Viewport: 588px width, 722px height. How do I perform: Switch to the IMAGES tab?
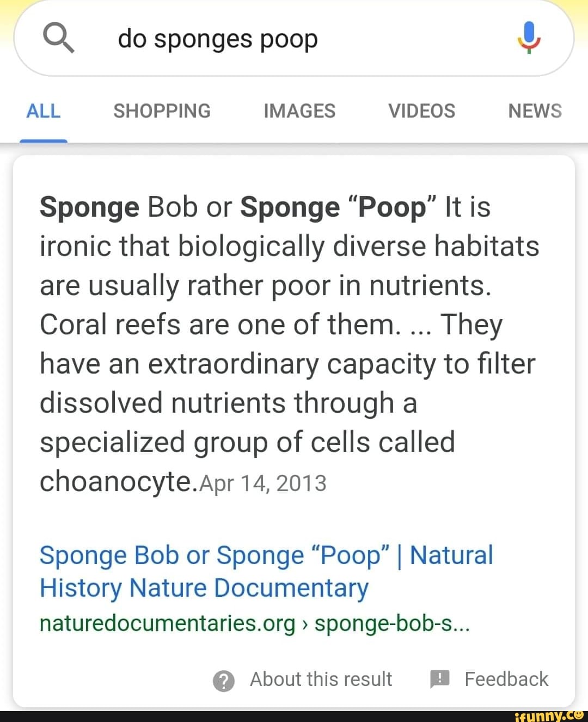coord(298,111)
